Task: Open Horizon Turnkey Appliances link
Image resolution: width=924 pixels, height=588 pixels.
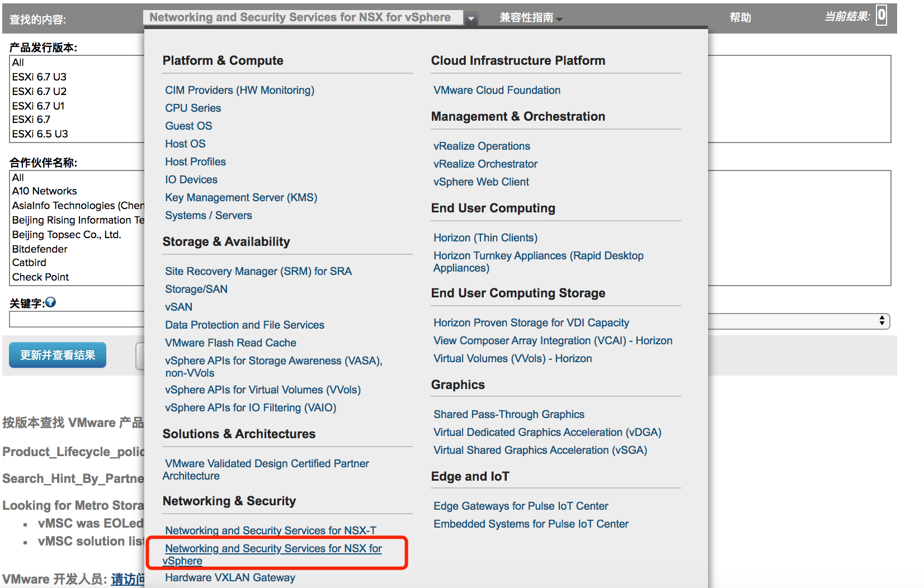Action: [x=538, y=261]
